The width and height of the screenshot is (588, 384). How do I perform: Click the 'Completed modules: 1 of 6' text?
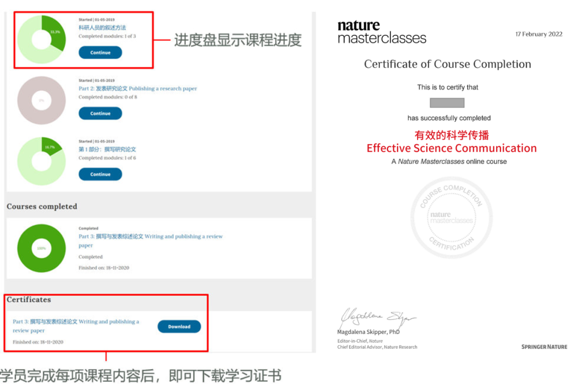pyautogui.click(x=107, y=158)
